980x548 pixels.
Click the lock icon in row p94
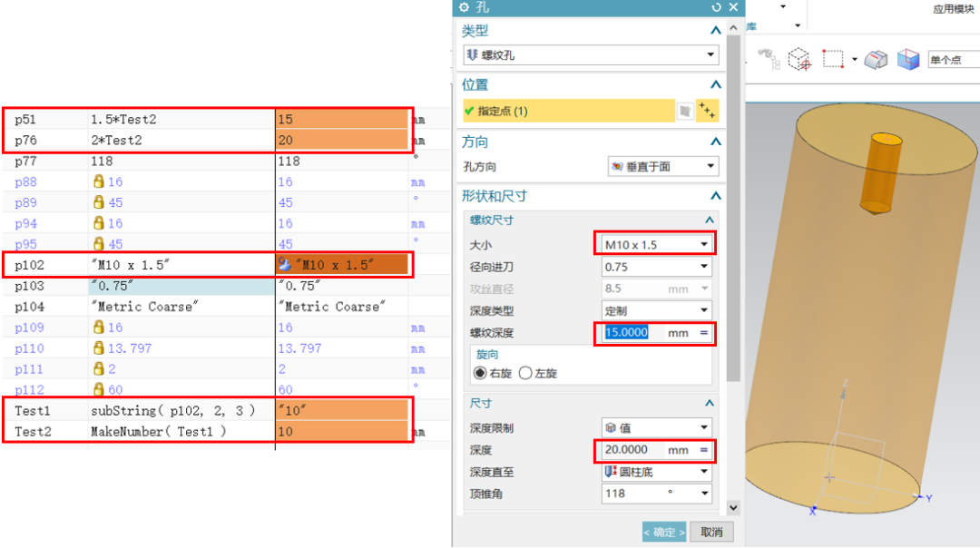[x=98, y=223]
